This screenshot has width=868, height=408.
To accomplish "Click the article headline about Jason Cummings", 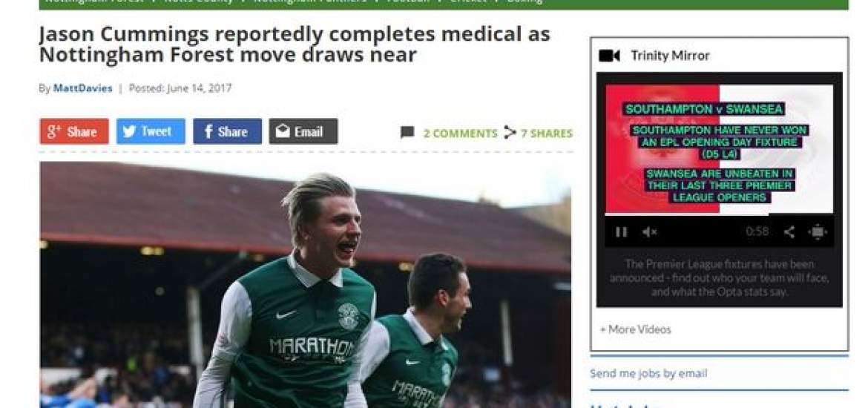I will tap(295, 45).
